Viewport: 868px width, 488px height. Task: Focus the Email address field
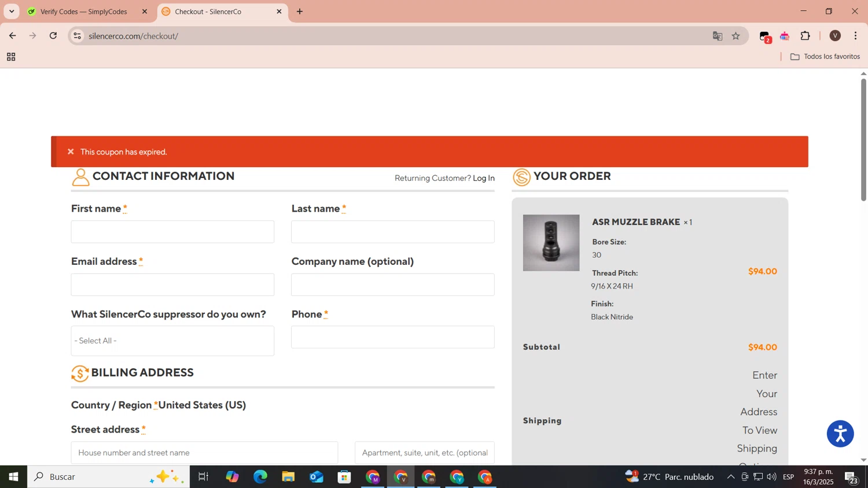click(172, 284)
